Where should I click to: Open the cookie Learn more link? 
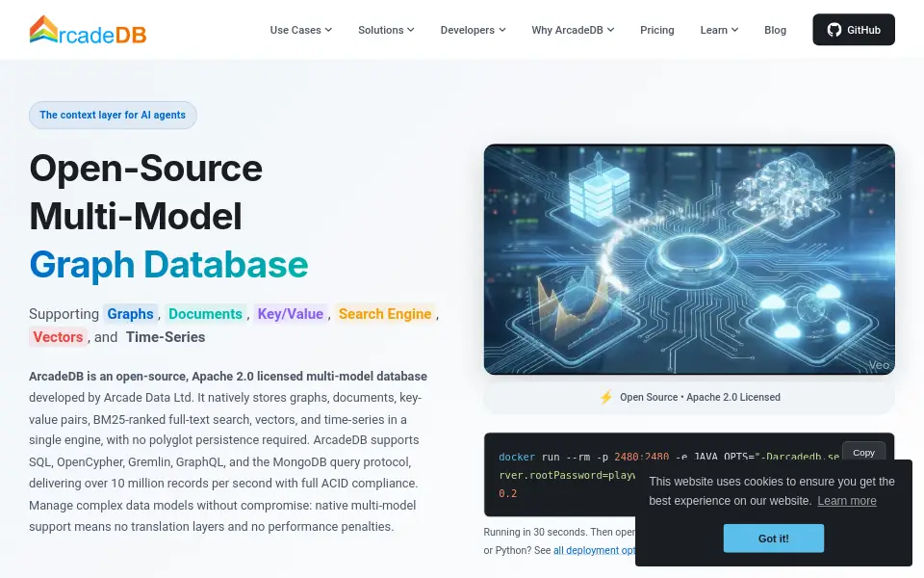click(x=846, y=501)
